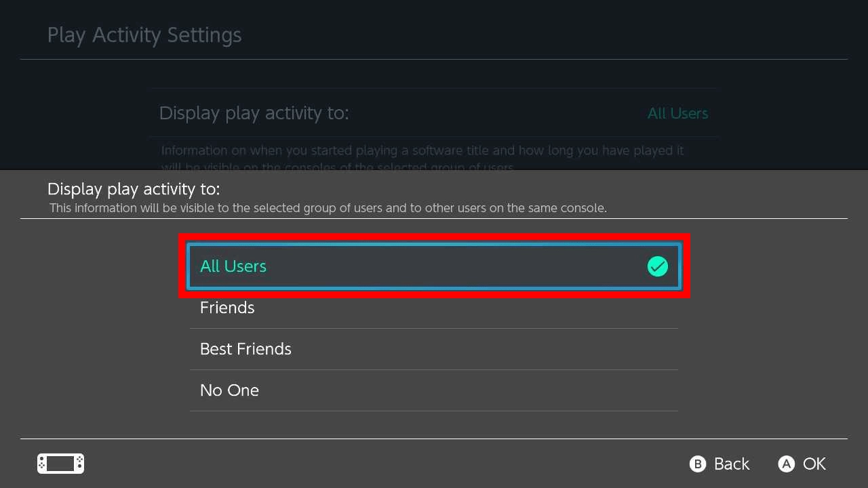Click the dialog heading "Display play activity to:"

pyautogui.click(x=134, y=188)
